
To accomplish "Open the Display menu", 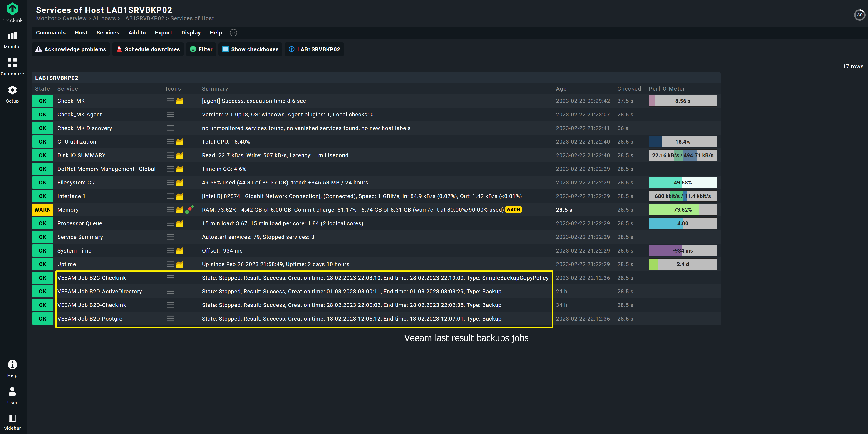I will coord(191,33).
